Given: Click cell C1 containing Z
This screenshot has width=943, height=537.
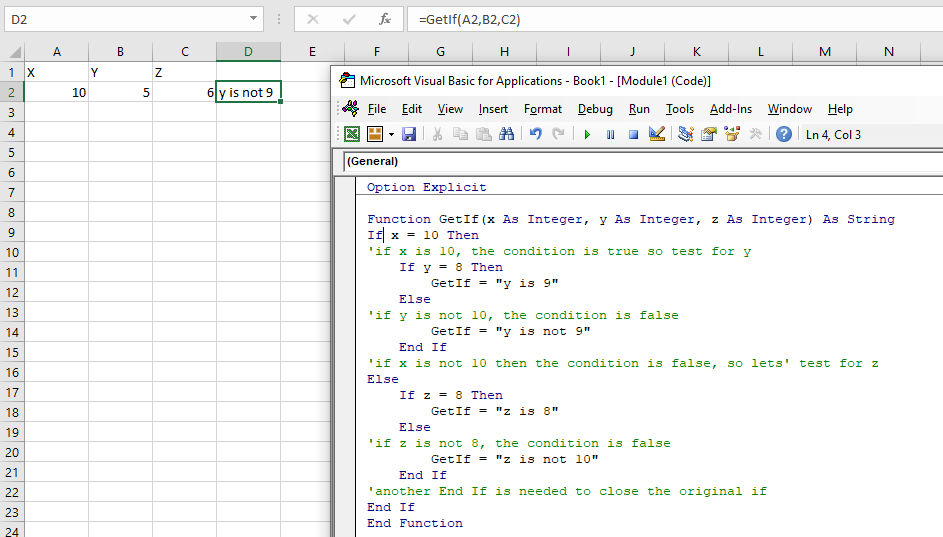Looking at the screenshot, I should [185, 72].
